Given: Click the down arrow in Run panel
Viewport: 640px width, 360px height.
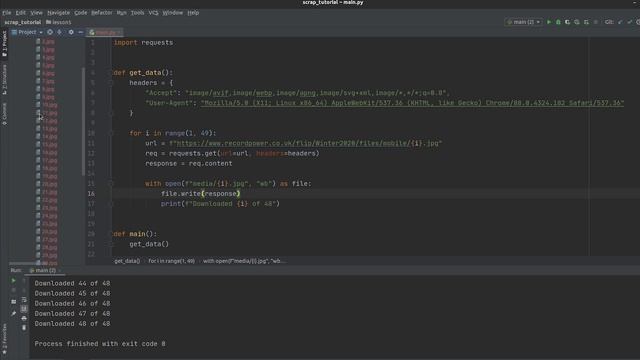Looking at the screenshot, I should click(24, 290).
